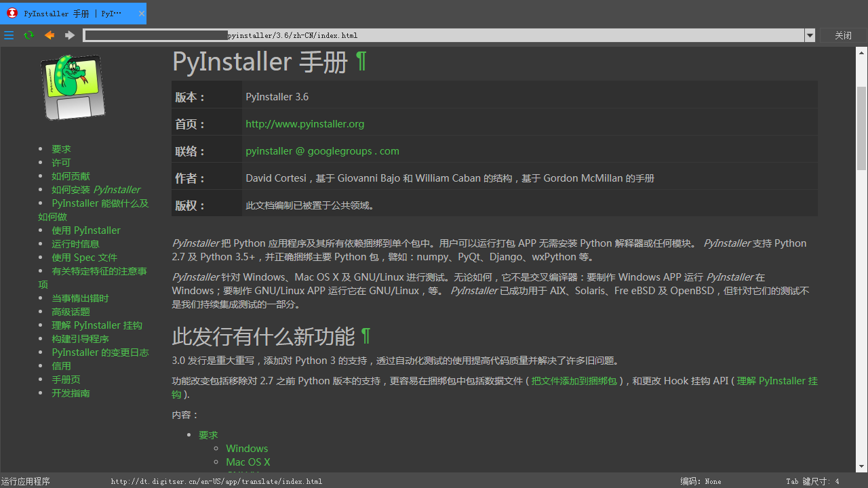Open PyInstaller 的变更日志 in the sidebar

[100, 352]
